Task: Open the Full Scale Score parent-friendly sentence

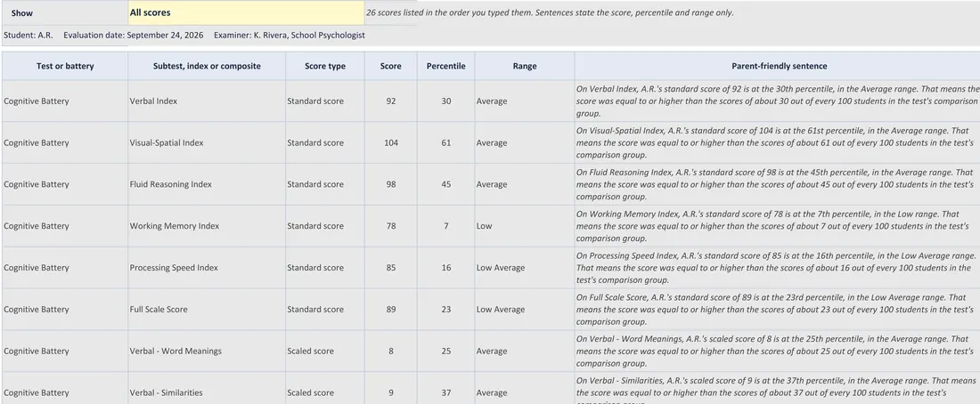Action: click(x=777, y=309)
